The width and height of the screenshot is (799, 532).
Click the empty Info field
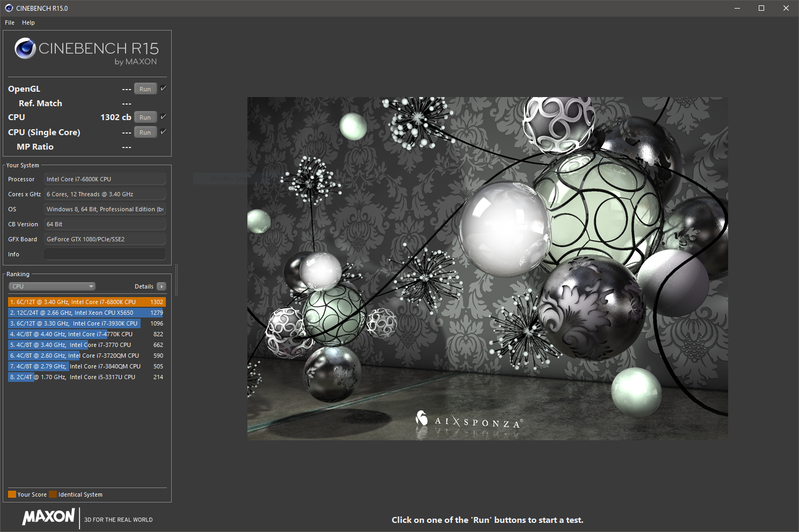[x=105, y=254]
